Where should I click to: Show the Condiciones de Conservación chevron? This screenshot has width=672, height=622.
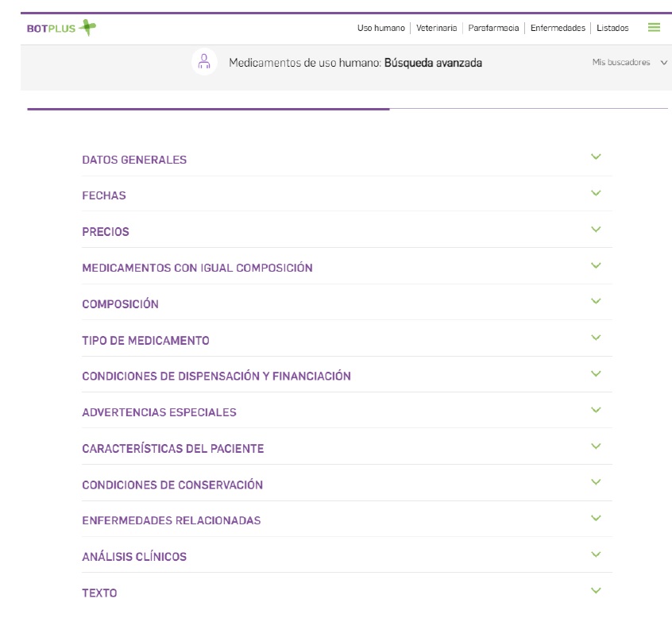pos(596,482)
